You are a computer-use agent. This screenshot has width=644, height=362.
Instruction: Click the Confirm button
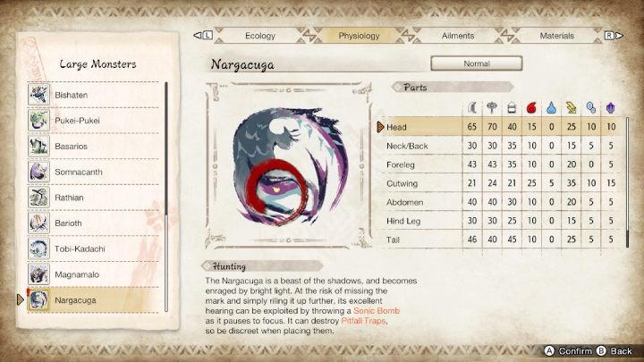coord(569,351)
